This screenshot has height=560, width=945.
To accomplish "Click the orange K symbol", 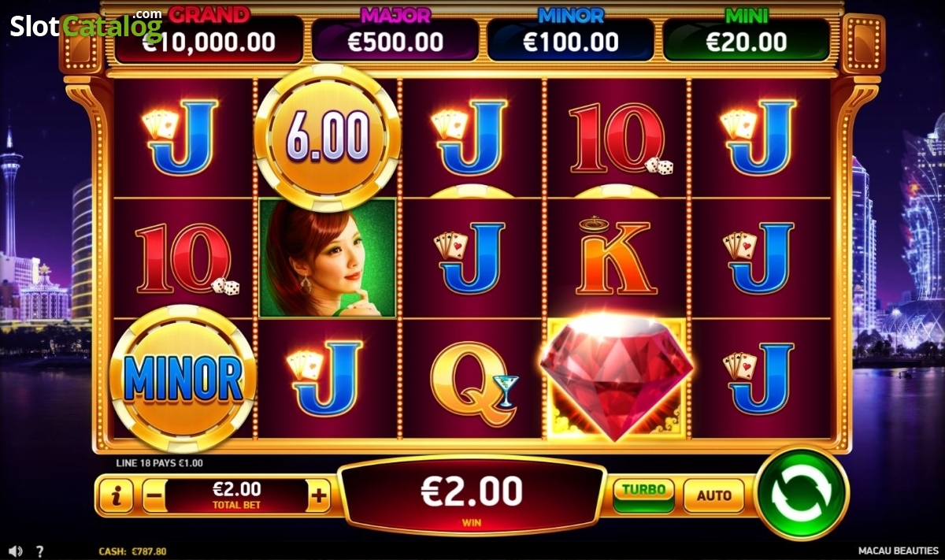I will click(x=617, y=258).
